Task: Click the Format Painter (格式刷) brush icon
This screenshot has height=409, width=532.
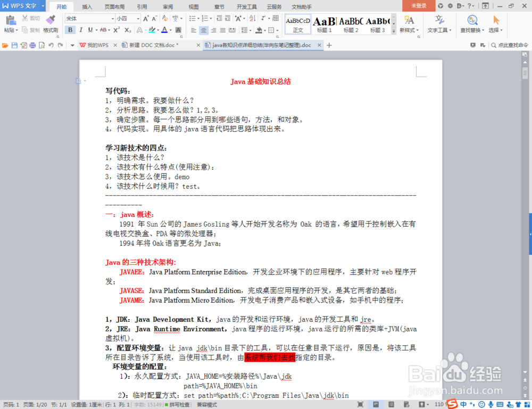Action: tap(50, 20)
